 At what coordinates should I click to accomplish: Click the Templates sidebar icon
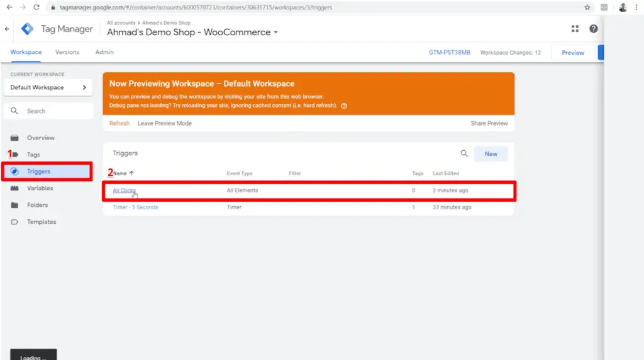(x=14, y=222)
